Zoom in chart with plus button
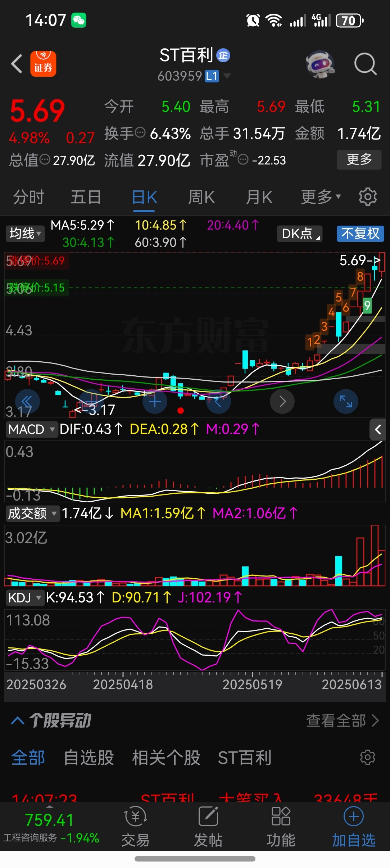The height and width of the screenshot is (868, 390). point(155,401)
